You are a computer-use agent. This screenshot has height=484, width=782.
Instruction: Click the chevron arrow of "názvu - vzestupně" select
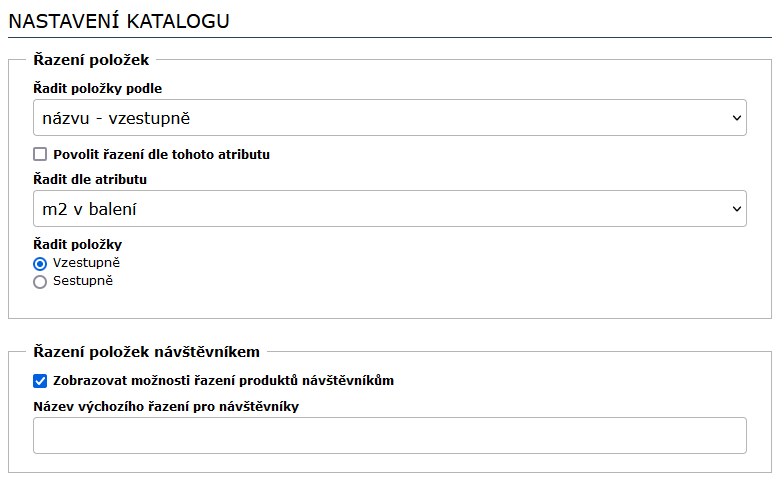[737, 118]
